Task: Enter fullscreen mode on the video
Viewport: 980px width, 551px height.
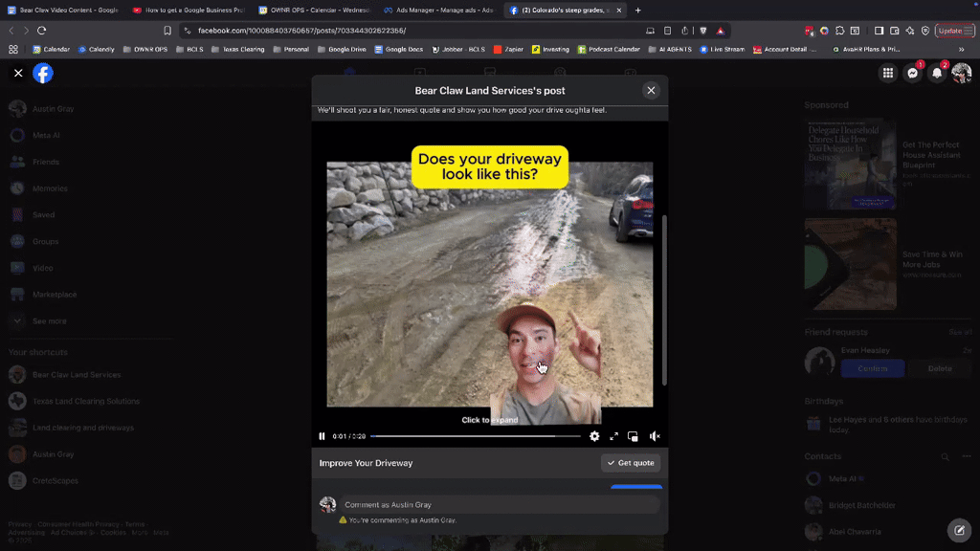Action: (613, 436)
